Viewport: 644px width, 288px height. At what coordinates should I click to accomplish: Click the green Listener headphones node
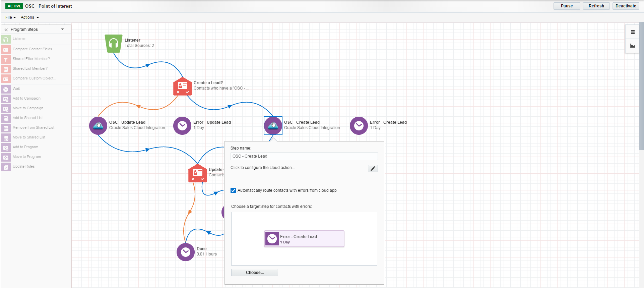pyautogui.click(x=113, y=44)
